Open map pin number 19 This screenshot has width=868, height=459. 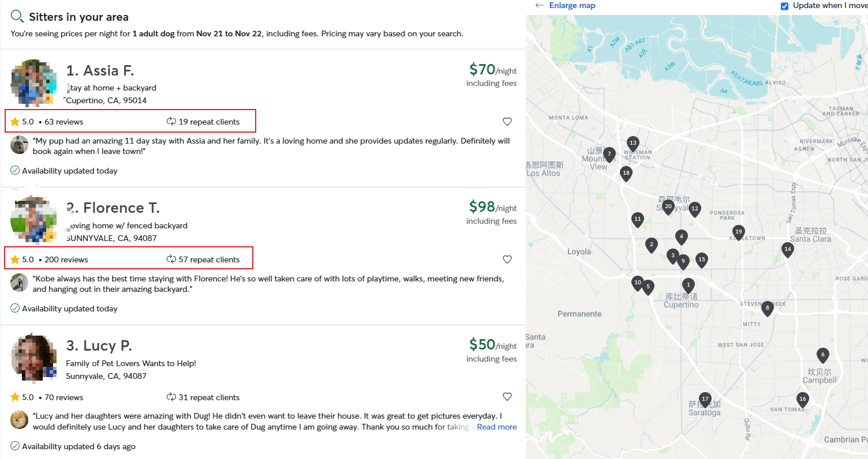click(738, 231)
